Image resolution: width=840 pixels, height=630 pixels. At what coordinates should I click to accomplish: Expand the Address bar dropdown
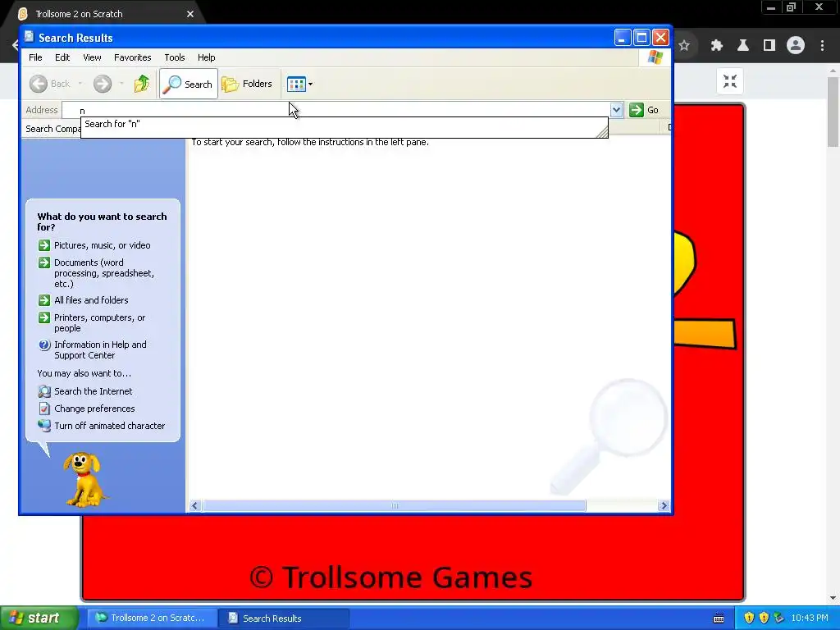[x=617, y=110]
